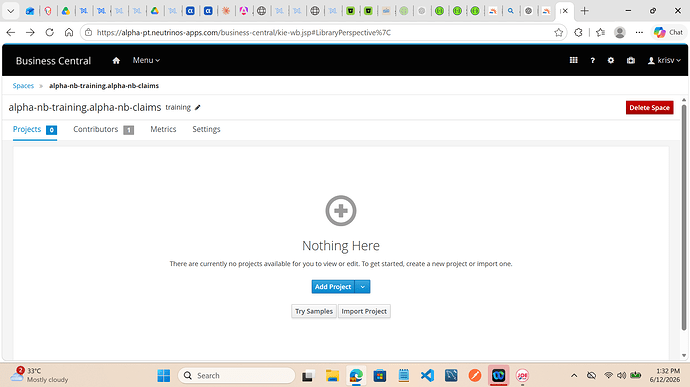Click the page vertical scrollbar
Viewport: 690px width, 387px height.
pyautogui.click(x=684, y=217)
